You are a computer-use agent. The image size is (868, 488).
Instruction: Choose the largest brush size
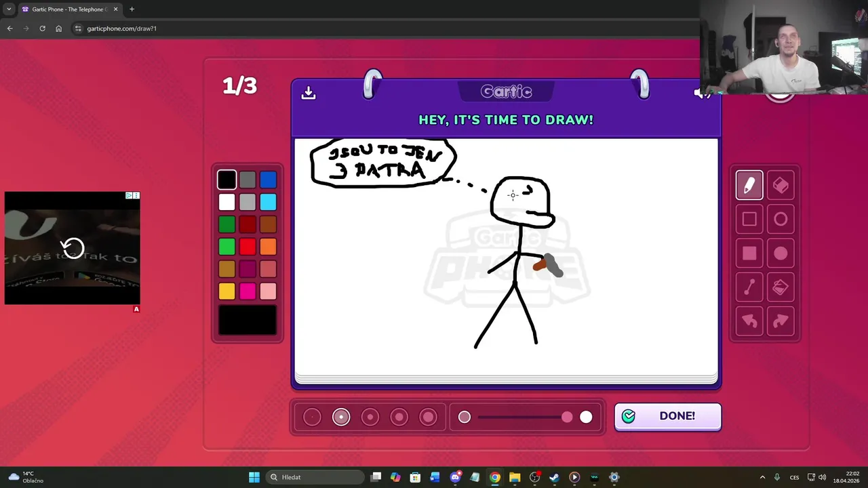tap(429, 417)
